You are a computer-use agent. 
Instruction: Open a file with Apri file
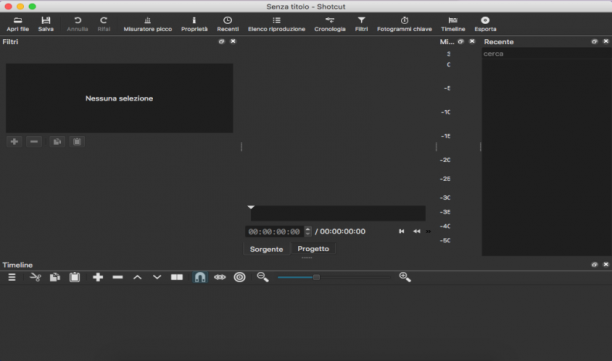18,24
